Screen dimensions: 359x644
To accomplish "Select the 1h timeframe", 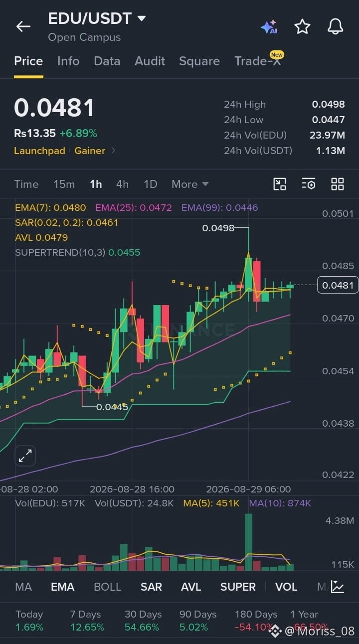I will pos(96,184).
